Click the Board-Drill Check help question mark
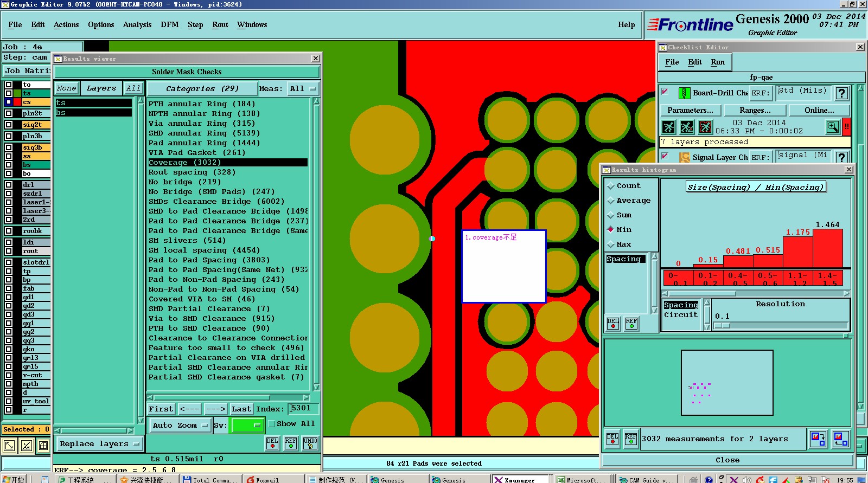 [841, 93]
